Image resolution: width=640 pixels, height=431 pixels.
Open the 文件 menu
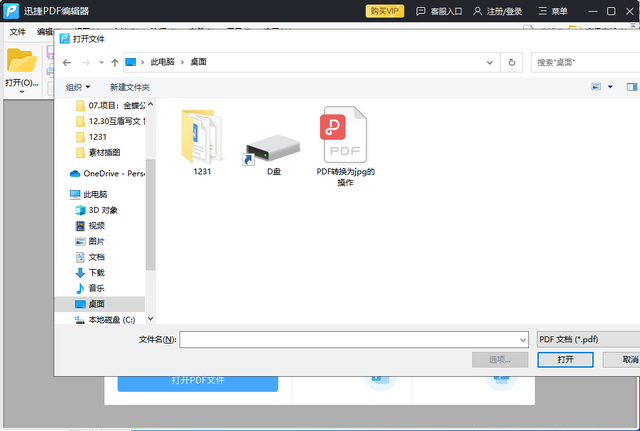[x=18, y=32]
